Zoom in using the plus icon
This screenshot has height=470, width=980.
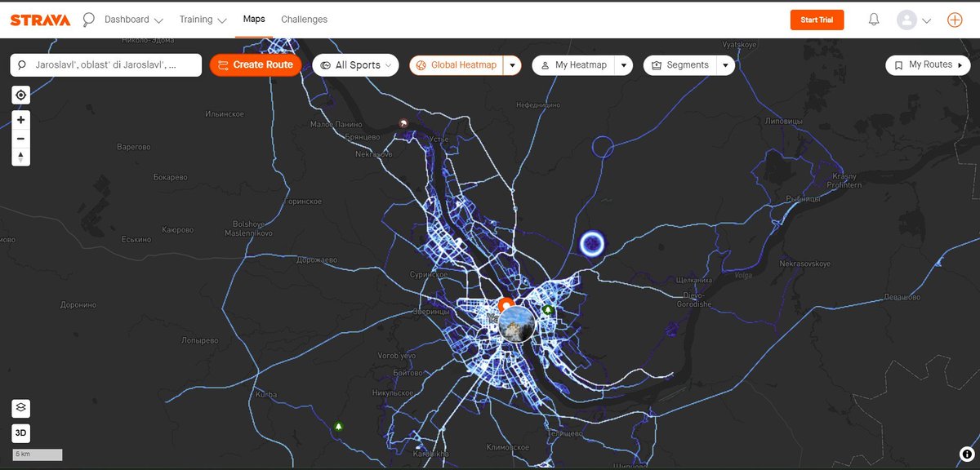pos(20,119)
